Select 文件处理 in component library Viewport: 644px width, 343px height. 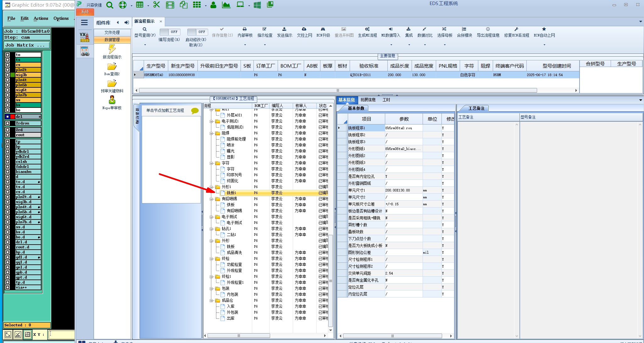point(112,32)
